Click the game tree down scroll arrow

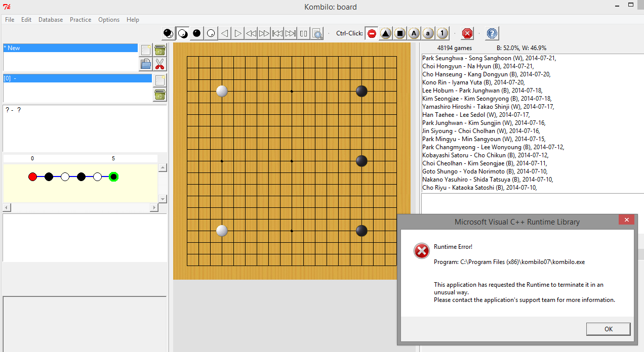163,199
